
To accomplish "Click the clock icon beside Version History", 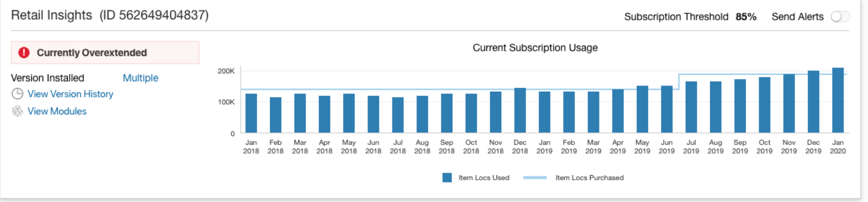I will [x=17, y=94].
